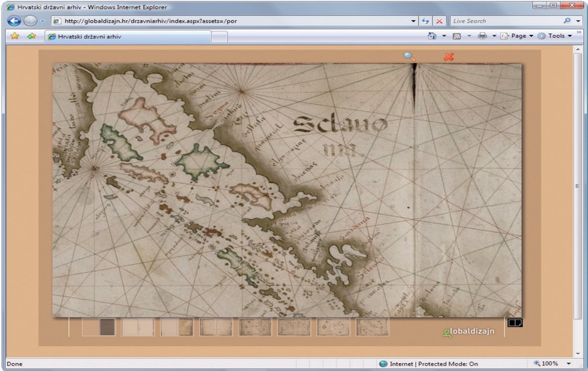Click the Internet Explorer title bar icon

tap(10, 7)
